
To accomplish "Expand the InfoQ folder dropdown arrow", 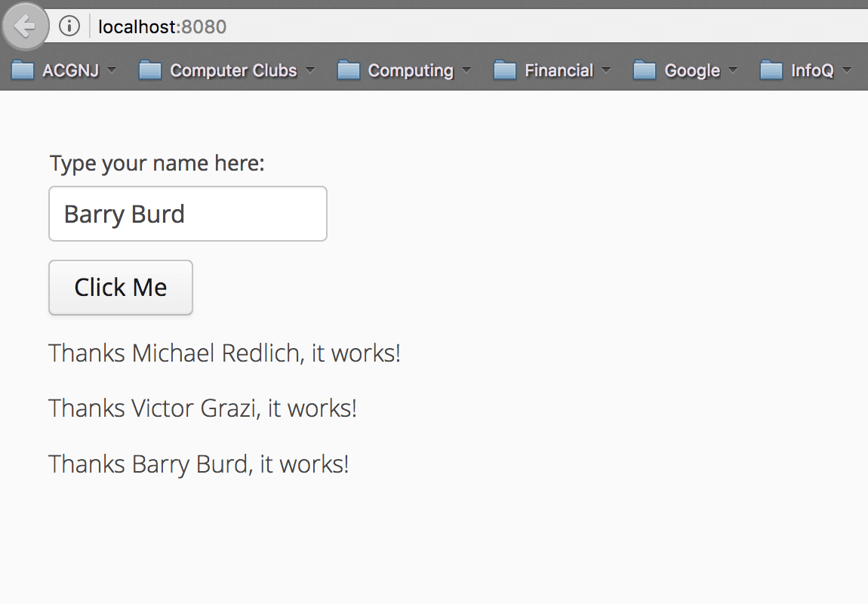I will [x=847, y=69].
